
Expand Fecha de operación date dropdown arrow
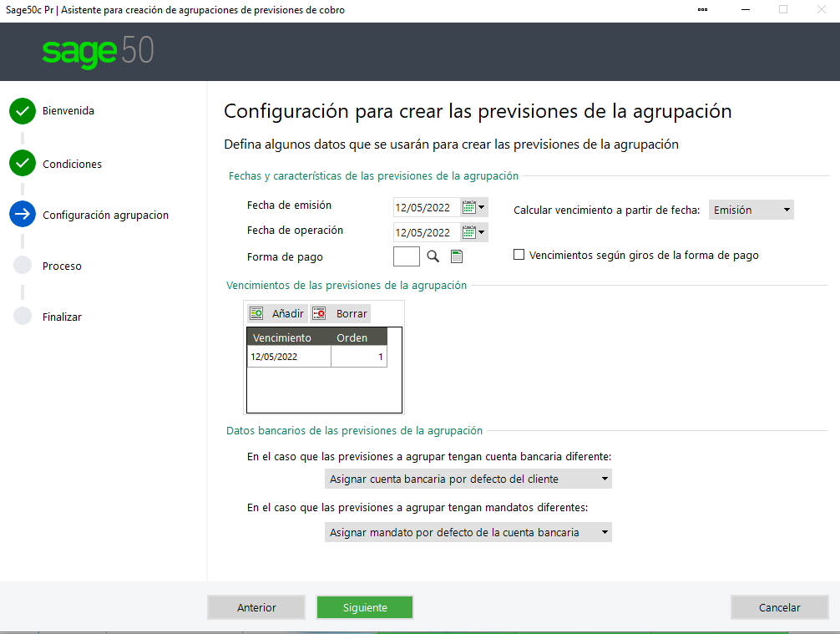pyautogui.click(x=482, y=232)
